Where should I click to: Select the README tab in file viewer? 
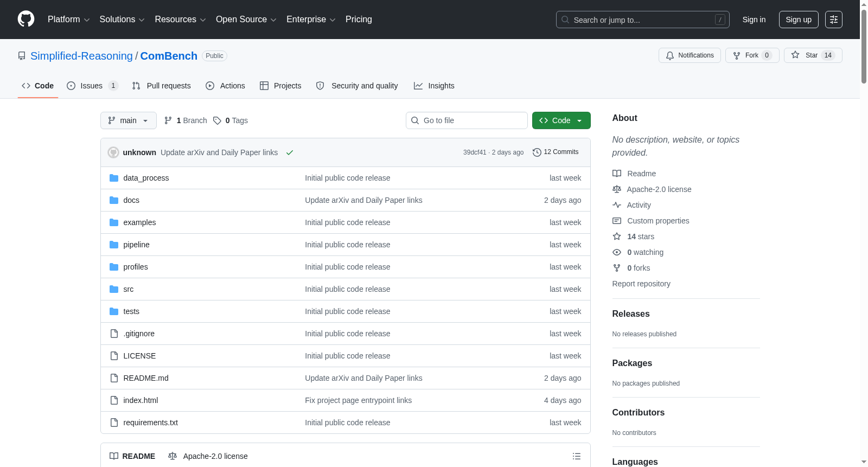point(132,456)
